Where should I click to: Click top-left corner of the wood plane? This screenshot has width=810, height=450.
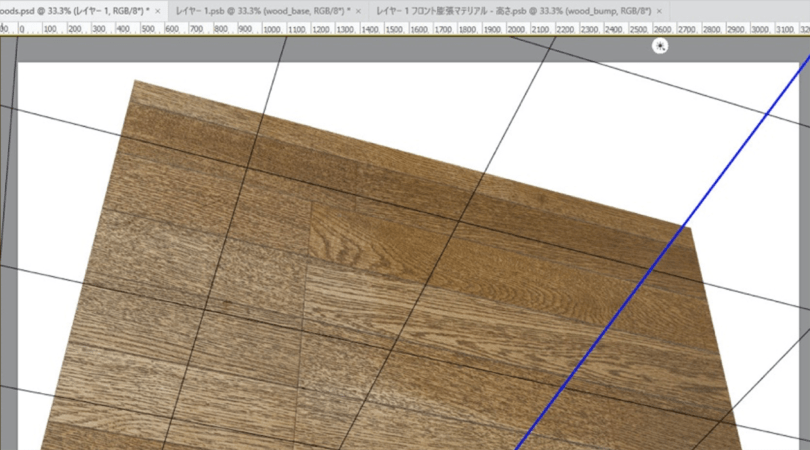(137, 84)
